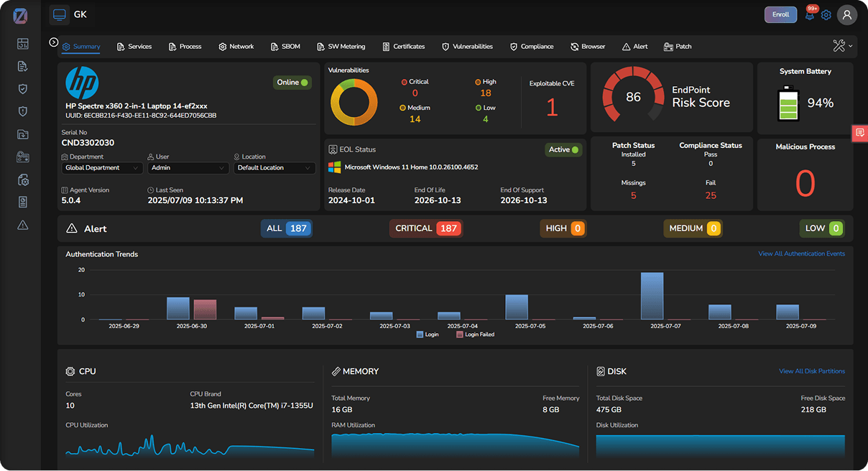
Task: Open the folder sync icon in sidebar
Action: (x=23, y=134)
